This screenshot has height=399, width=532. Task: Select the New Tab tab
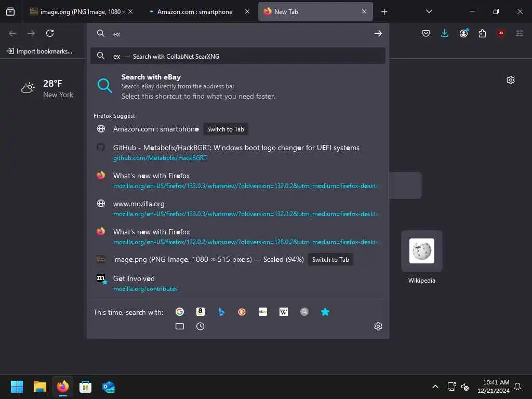315,12
